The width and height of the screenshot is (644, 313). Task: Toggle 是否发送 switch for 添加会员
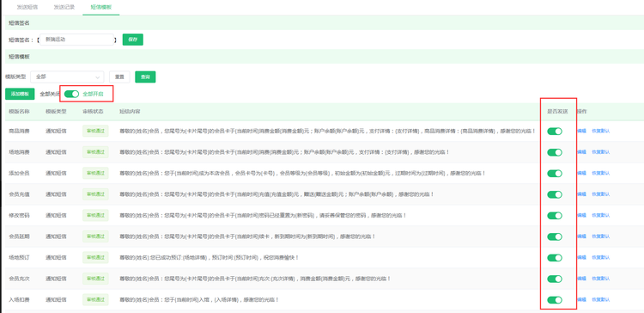click(x=555, y=173)
